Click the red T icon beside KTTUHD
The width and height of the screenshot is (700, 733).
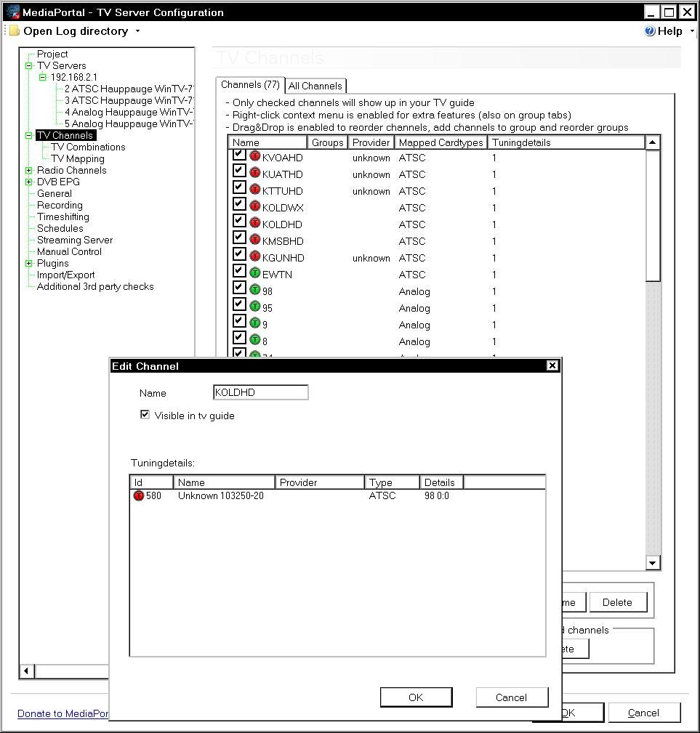[255, 190]
